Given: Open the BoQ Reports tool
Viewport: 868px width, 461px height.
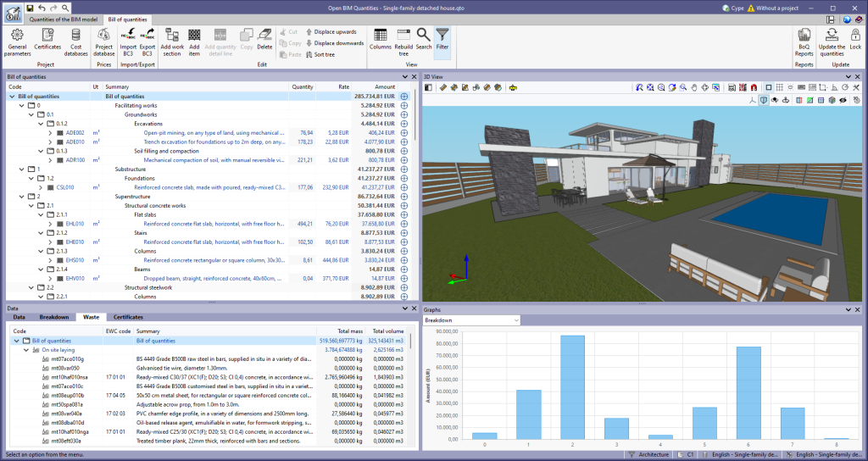Looking at the screenshot, I should [x=804, y=41].
